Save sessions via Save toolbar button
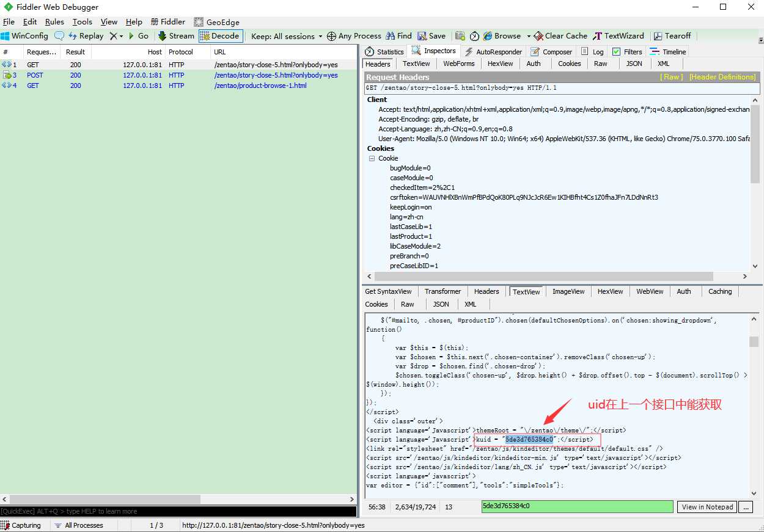764x532 pixels. click(432, 36)
